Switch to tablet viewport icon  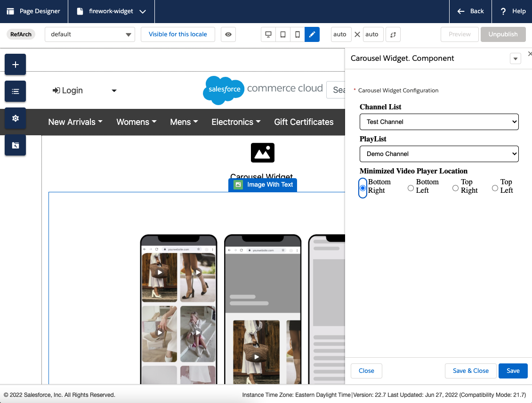pos(282,34)
